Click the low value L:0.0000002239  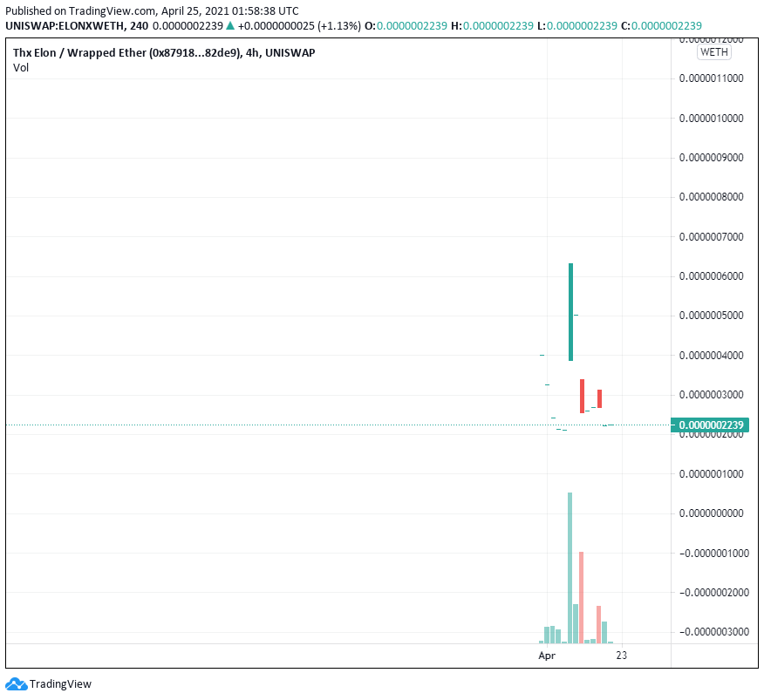point(577,26)
